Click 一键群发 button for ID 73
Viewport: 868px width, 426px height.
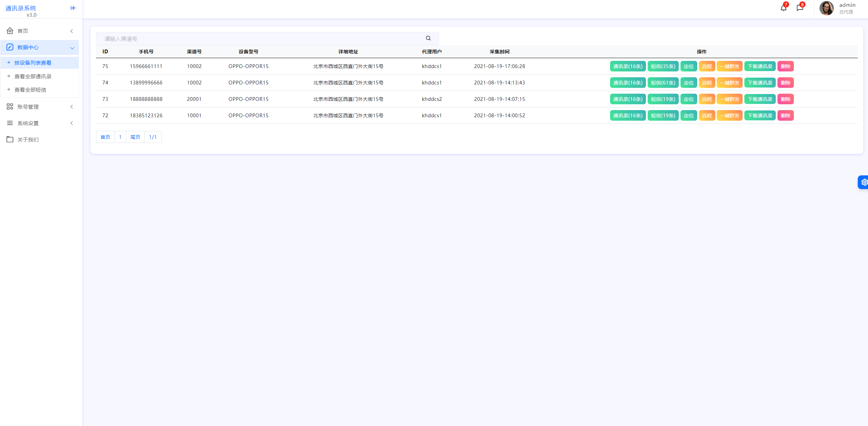point(729,99)
